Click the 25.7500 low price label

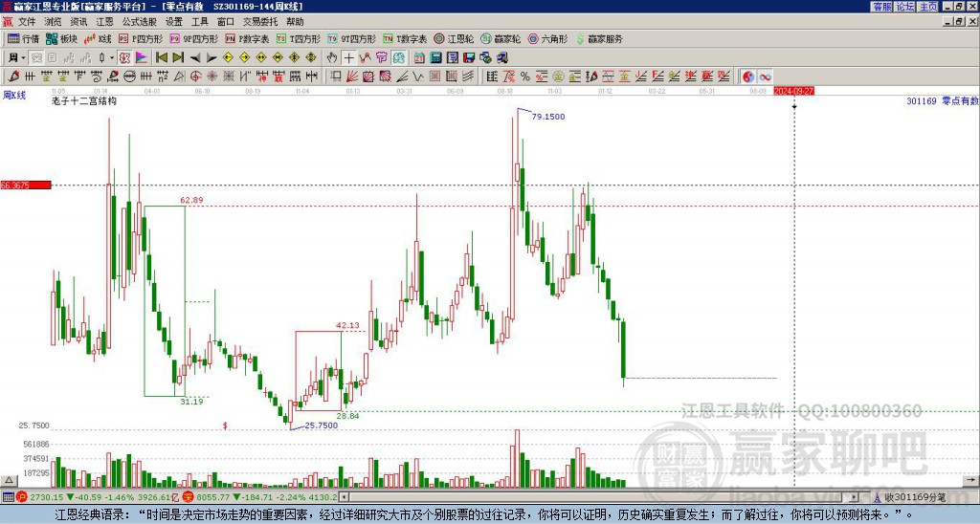point(322,426)
